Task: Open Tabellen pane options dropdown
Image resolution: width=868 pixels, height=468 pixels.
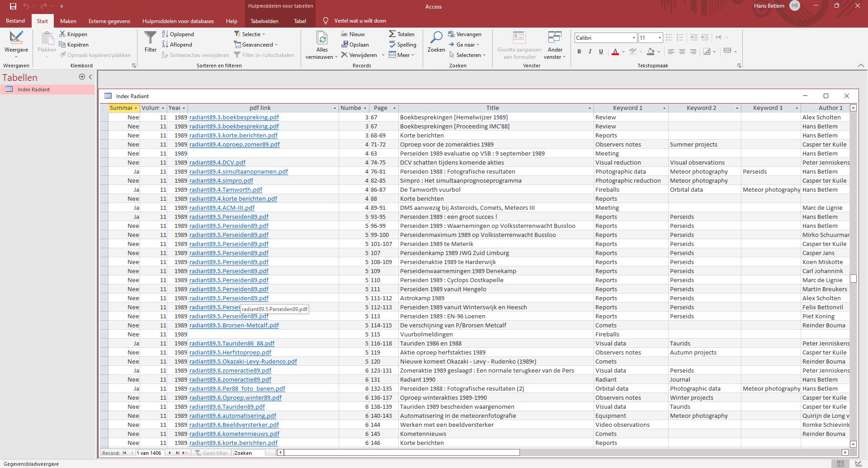Action: pyautogui.click(x=82, y=77)
